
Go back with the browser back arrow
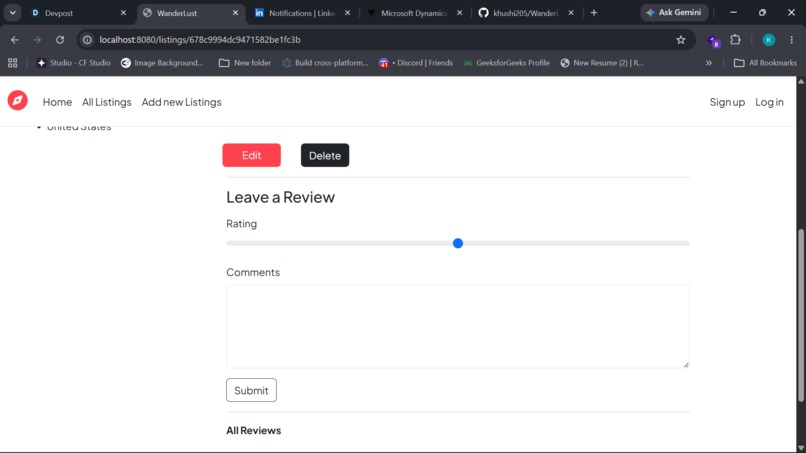tap(14, 40)
